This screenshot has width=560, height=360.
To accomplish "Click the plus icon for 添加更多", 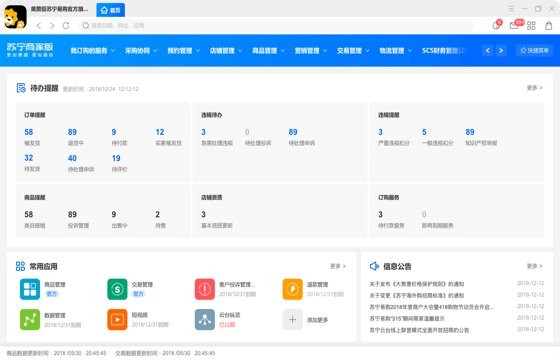I will coord(292,320).
